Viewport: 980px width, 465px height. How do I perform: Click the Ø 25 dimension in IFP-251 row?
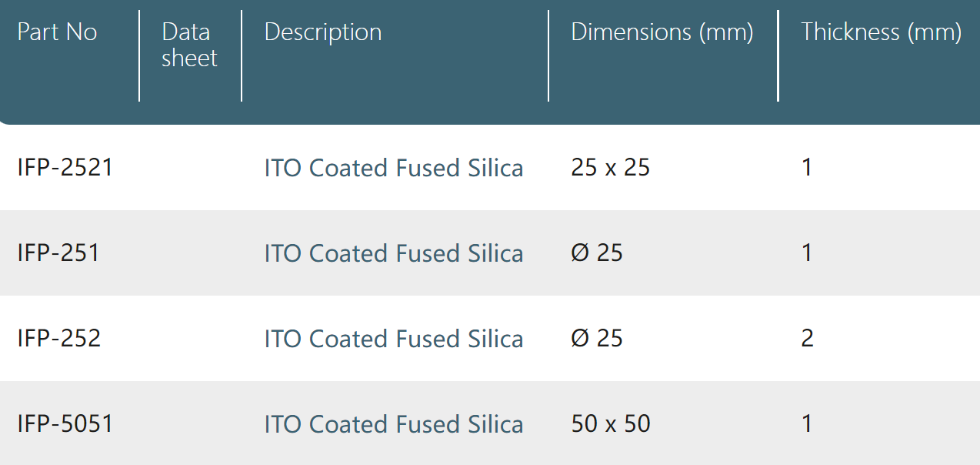(597, 253)
